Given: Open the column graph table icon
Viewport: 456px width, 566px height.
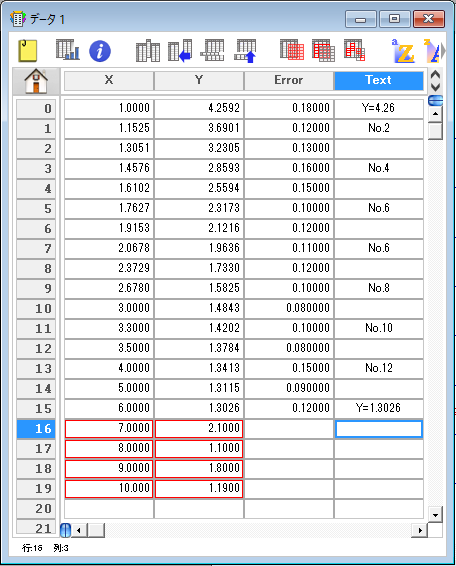Looking at the screenshot, I should click(x=68, y=50).
